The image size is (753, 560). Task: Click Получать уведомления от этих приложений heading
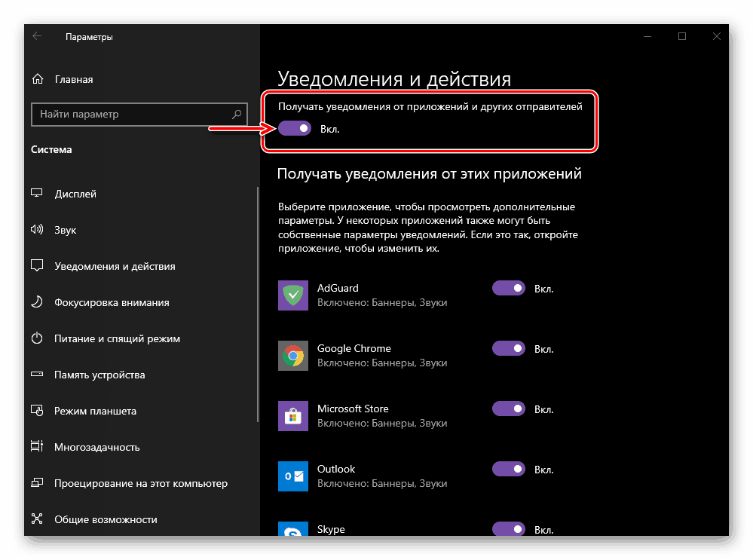[430, 173]
